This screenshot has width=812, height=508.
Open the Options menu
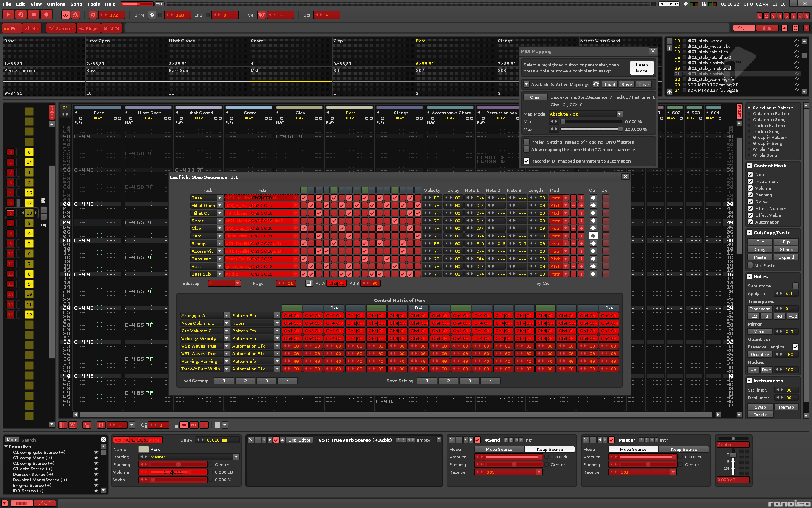point(56,4)
